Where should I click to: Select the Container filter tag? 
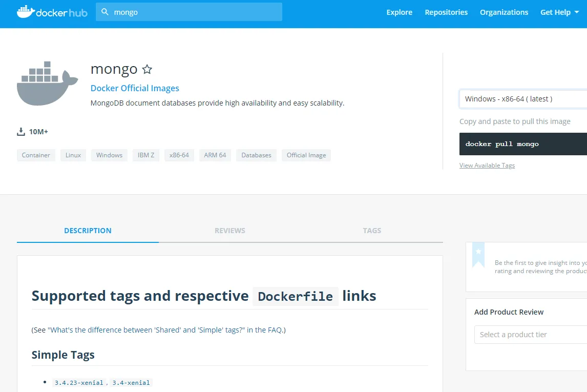click(x=36, y=155)
